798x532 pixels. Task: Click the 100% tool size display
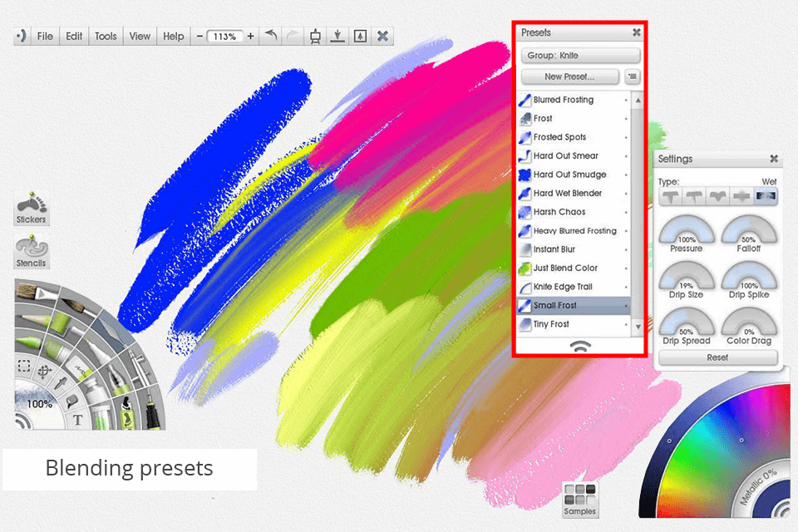coord(39,404)
